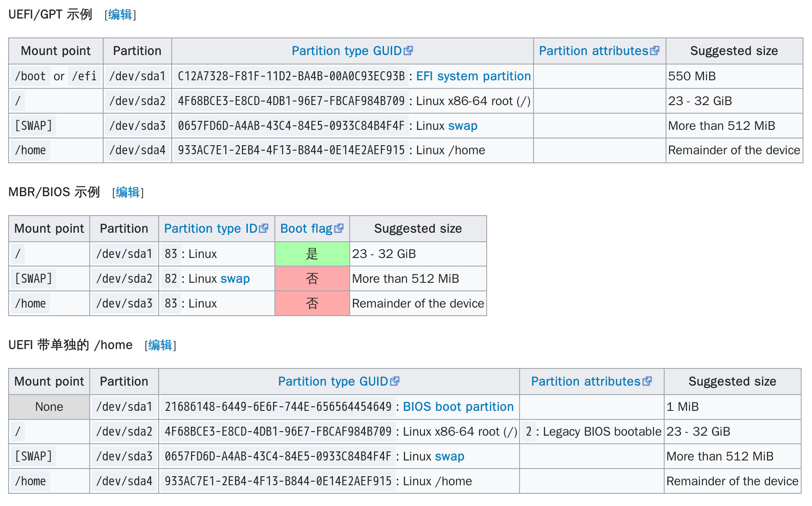This screenshot has height=506, width=812.
Task: Edit the UEFI 带单独的 /home section
Action: 160,345
